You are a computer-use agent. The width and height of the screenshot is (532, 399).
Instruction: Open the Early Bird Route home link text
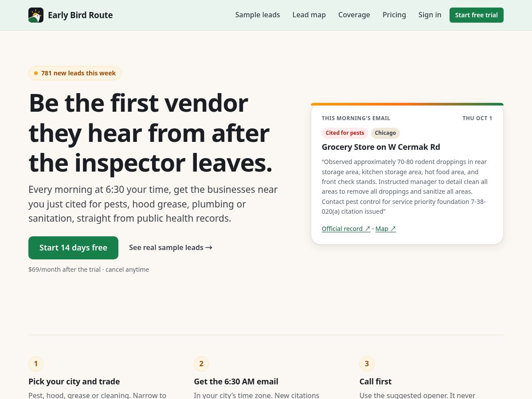pyautogui.click(x=80, y=15)
